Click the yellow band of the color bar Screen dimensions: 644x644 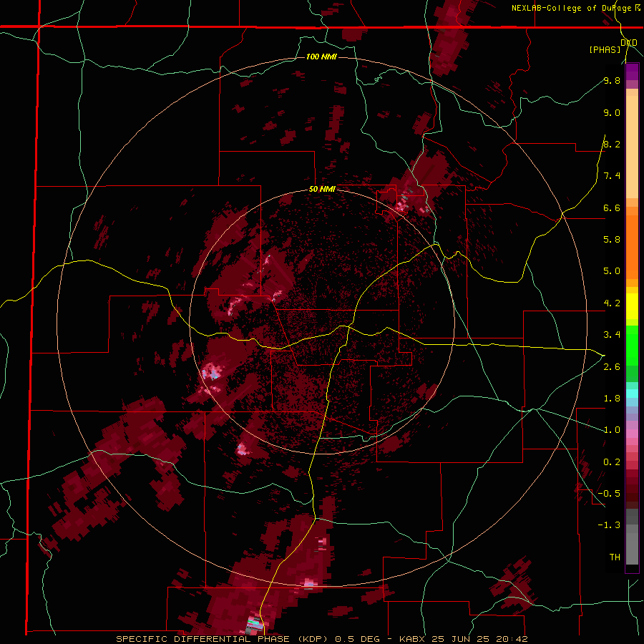[632, 306]
